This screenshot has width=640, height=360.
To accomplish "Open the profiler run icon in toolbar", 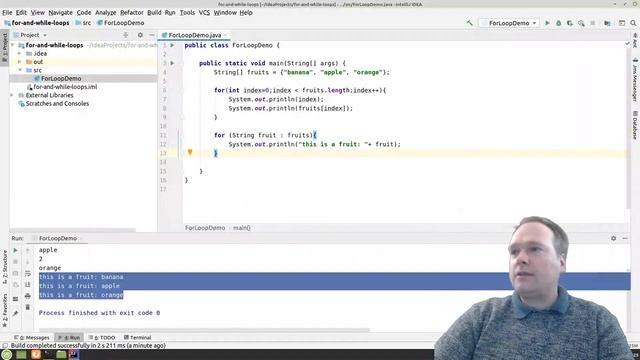I will tap(581, 23).
